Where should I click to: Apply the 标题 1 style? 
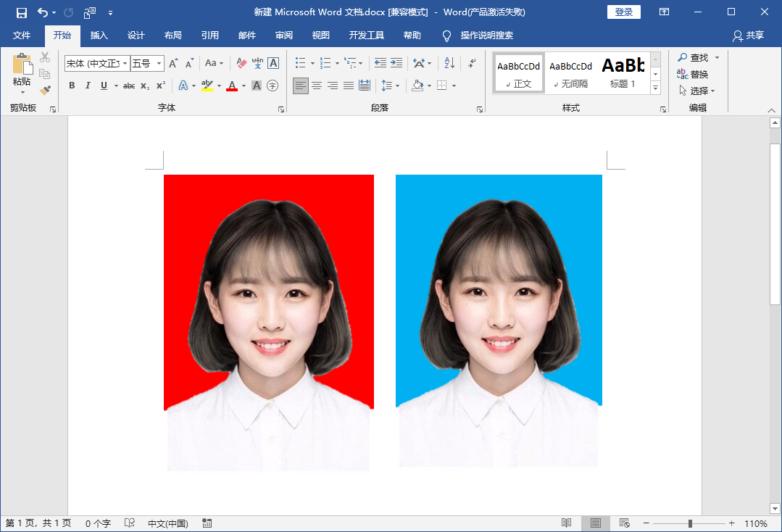623,72
